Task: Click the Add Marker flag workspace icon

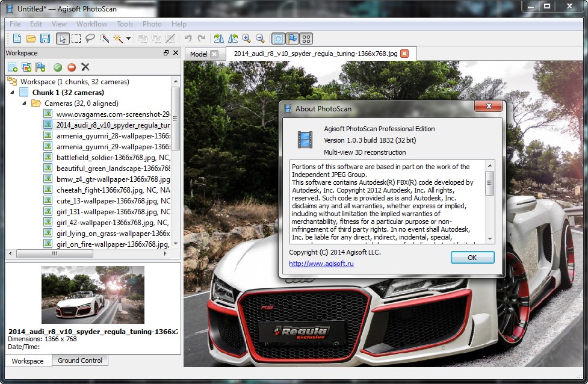Action: [40, 67]
